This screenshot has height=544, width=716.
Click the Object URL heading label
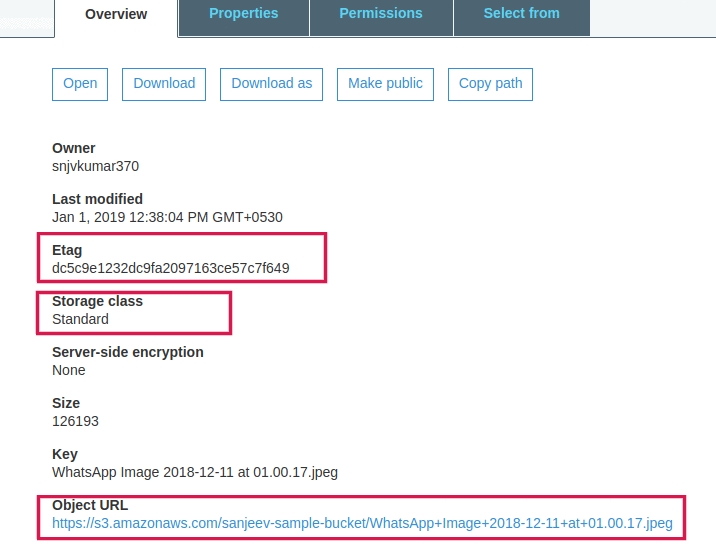(90, 505)
